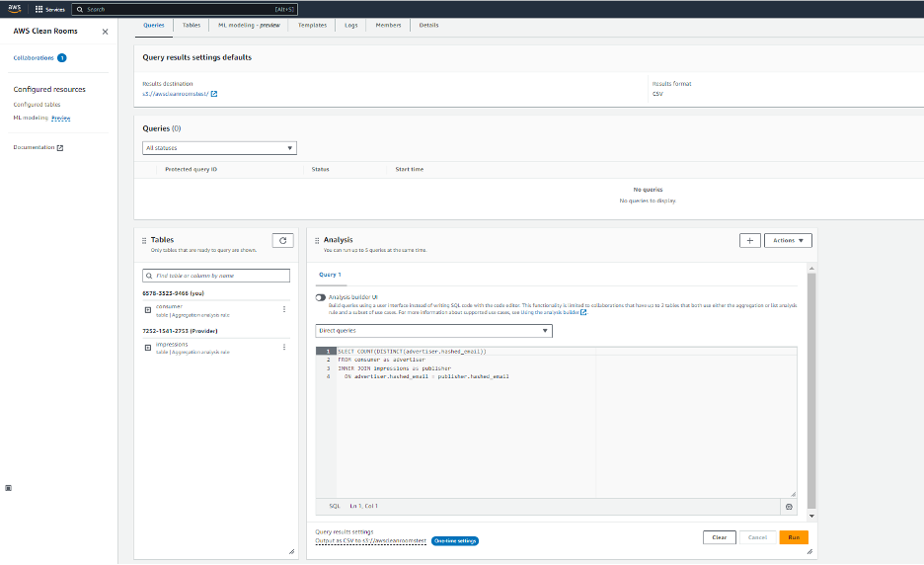
Task: Sort by the Protected query ID column
Action: pos(191,170)
